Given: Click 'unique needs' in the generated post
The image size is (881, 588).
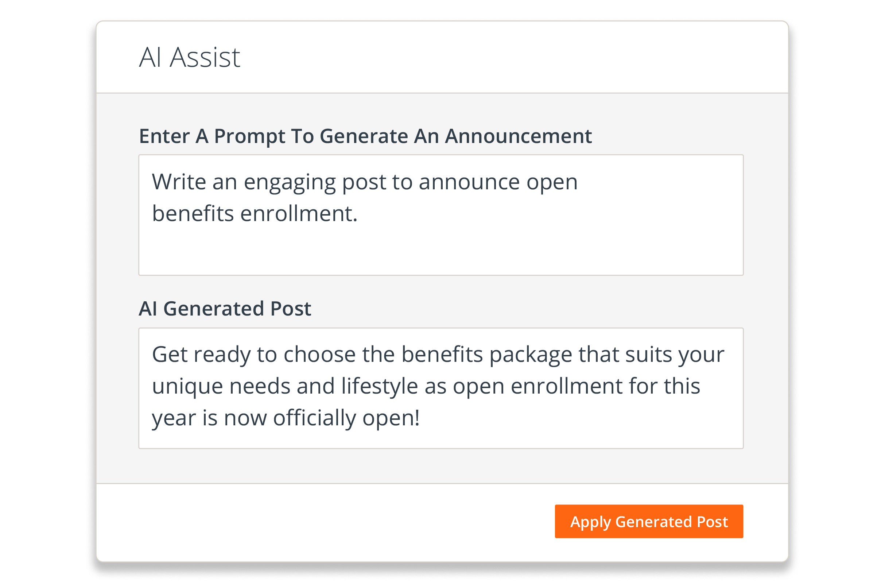Looking at the screenshot, I should pos(221,387).
